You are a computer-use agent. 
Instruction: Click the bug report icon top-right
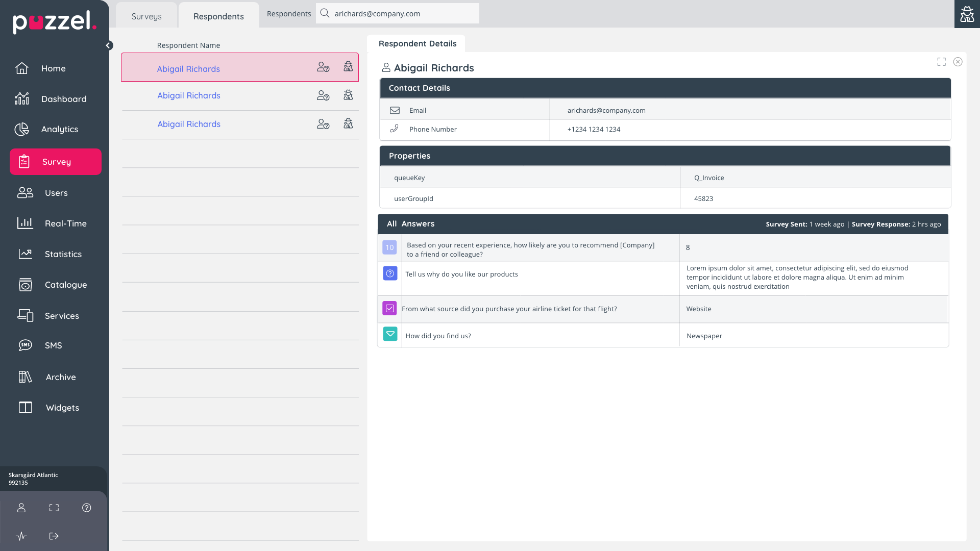coord(967,14)
